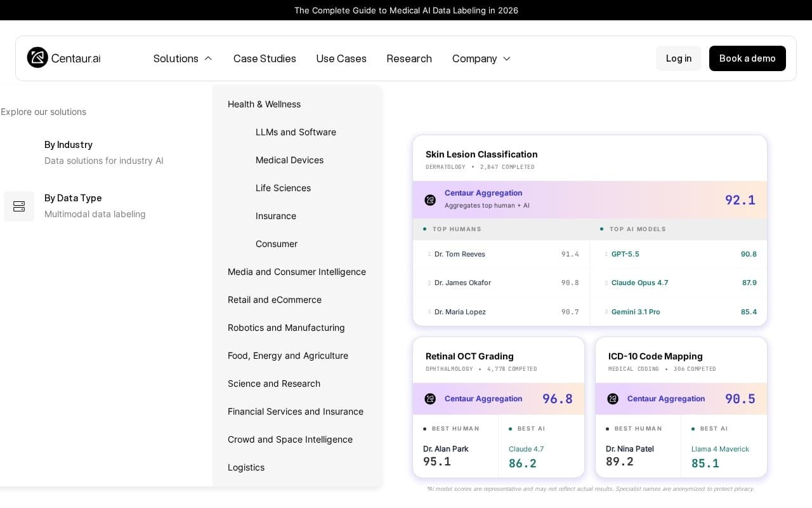The image size is (812, 508).
Task: Open the Medical AI Data Labeling guide banner
Action: (x=406, y=10)
